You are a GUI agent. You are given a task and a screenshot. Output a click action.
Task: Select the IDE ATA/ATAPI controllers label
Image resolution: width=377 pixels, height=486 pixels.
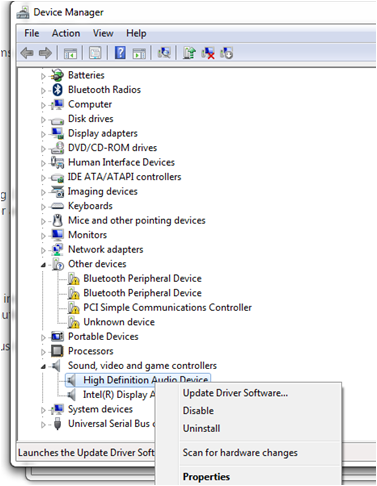125,177
